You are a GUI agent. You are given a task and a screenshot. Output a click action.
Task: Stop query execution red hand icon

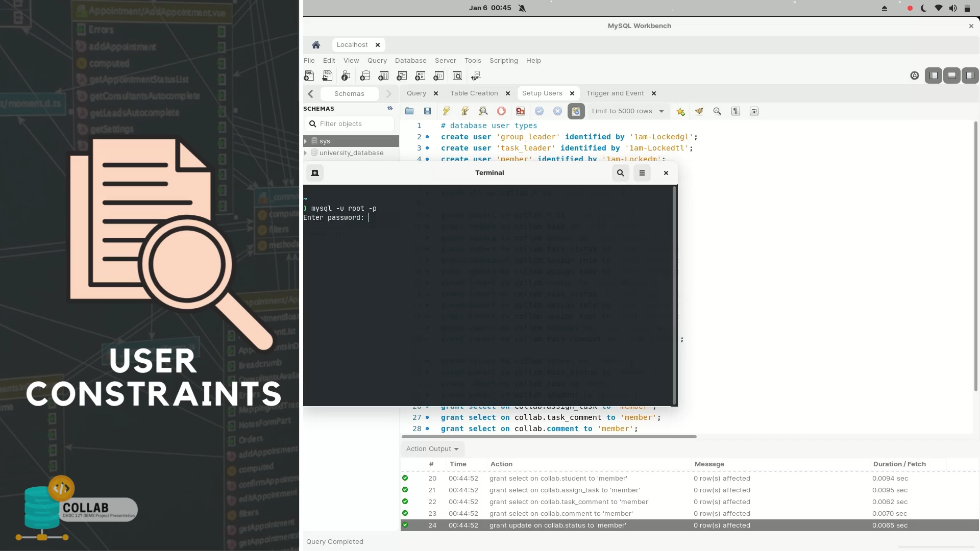(x=502, y=111)
